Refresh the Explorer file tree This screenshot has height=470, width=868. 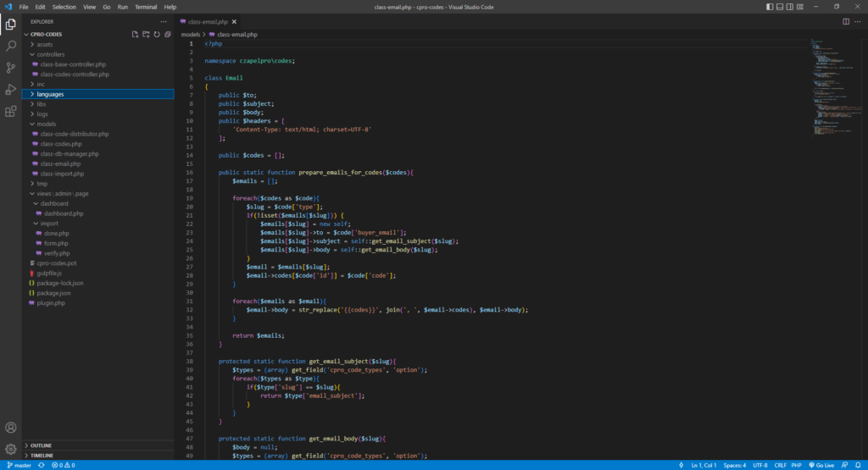(157, 34)
